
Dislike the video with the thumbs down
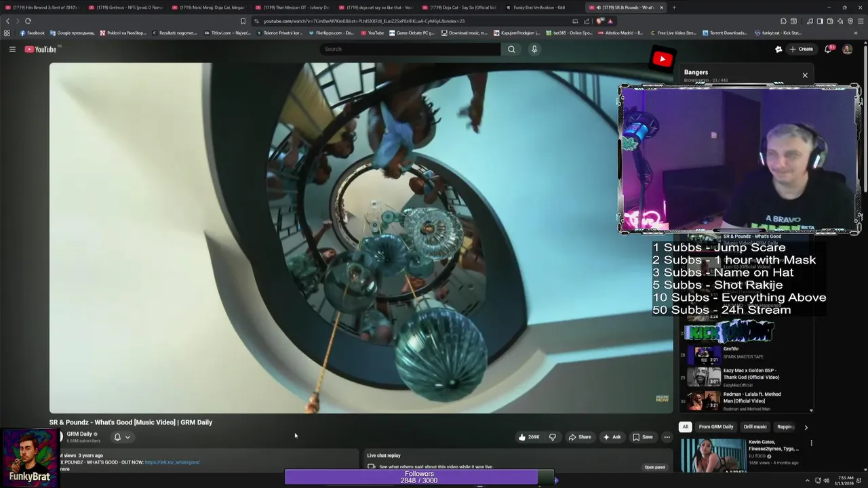click(x=552, y=437)
